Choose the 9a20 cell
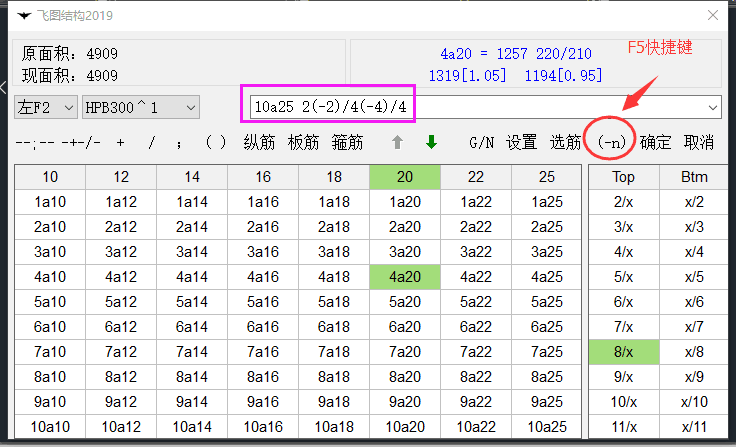 point(405,402)
